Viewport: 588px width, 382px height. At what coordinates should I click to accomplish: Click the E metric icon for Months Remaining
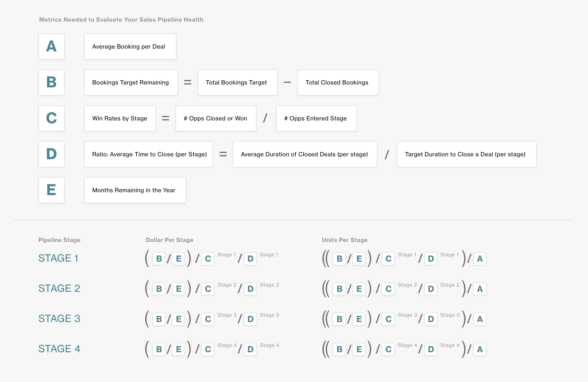tap(51, 189)
